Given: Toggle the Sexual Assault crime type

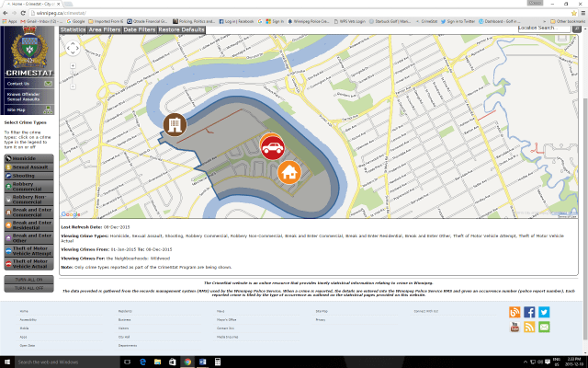Looking at the screenshot, I should pyautogui.click(x=28, y=167).
